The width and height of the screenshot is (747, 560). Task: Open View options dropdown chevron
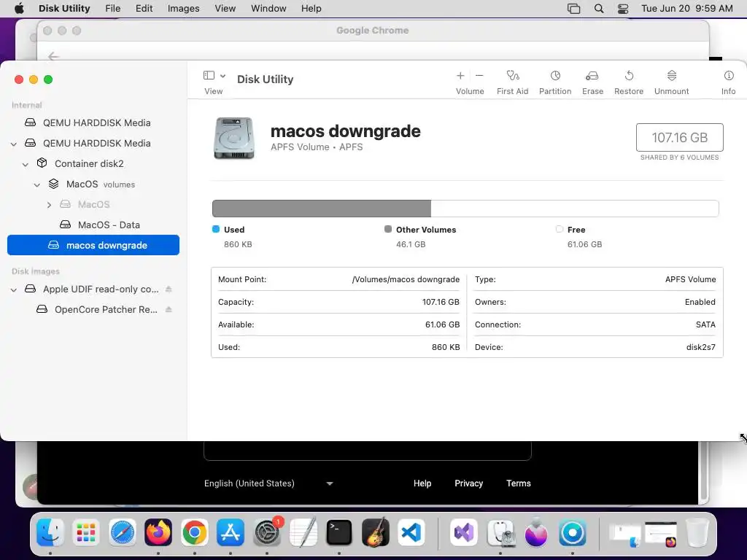click(222, 76)
